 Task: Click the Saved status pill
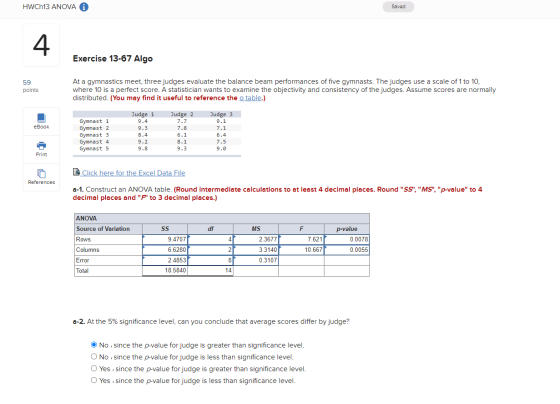pos(398,6)
